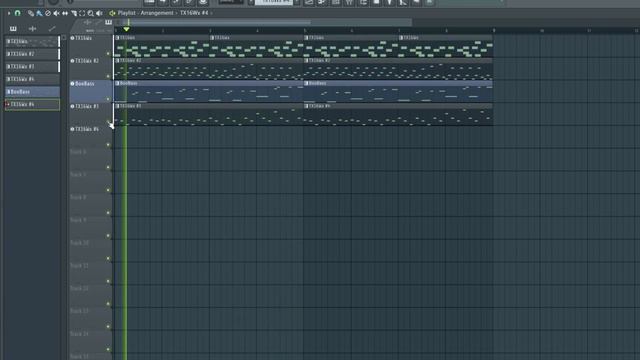Select the Playback speaker tool
640x360 pixels.
[99, 13]
